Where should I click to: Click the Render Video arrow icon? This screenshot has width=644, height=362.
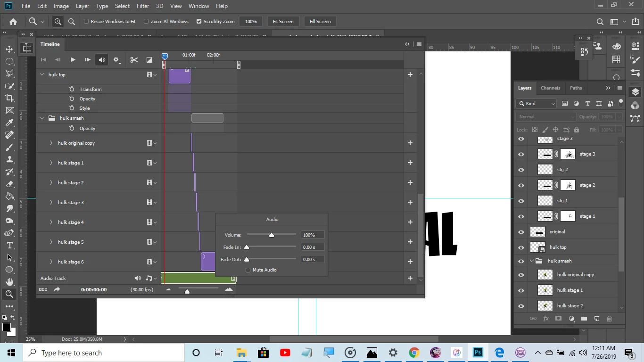click(x=57, y=289)
